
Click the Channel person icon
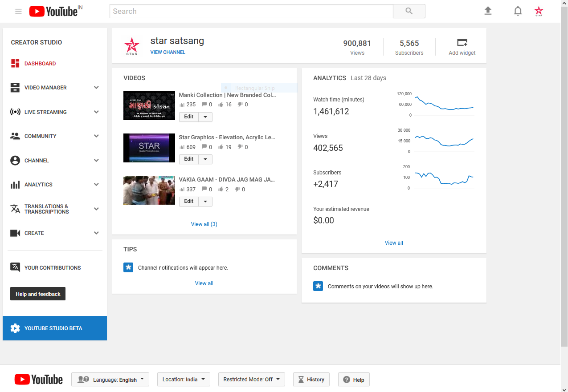coord(15,161)
